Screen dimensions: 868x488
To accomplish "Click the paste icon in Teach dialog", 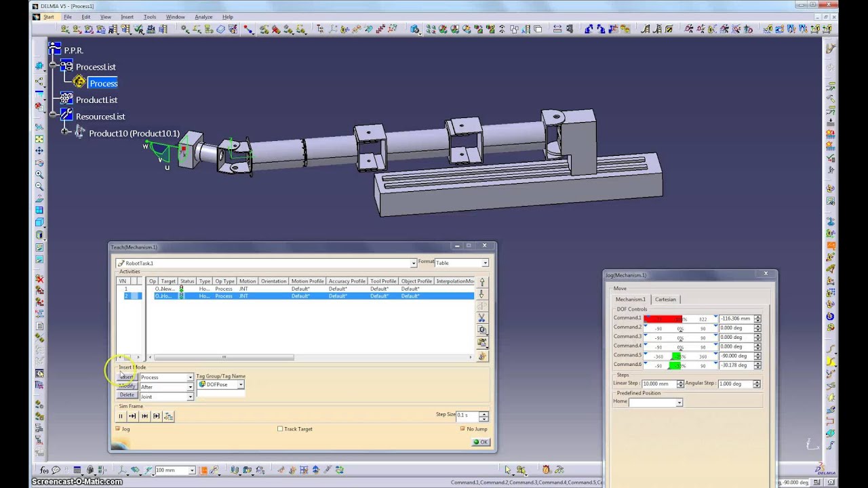I will pyautogui.click(x=482, y=342).
